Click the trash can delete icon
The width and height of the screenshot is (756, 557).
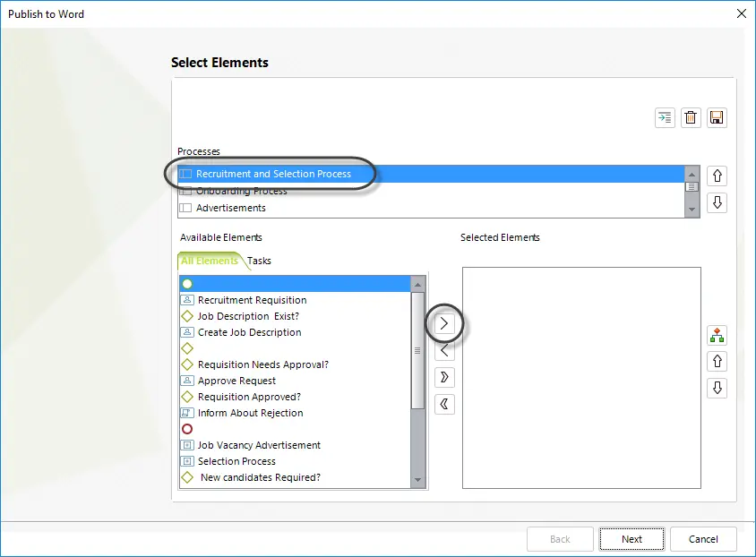(691, 117)
